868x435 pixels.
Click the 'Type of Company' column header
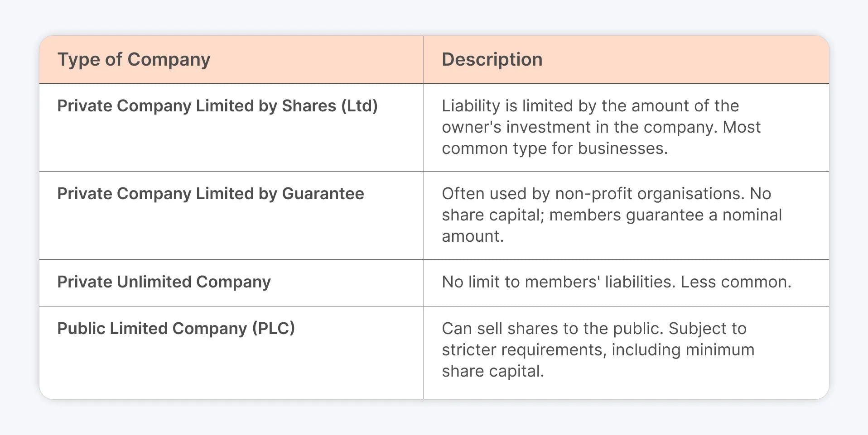pos(134,60)
